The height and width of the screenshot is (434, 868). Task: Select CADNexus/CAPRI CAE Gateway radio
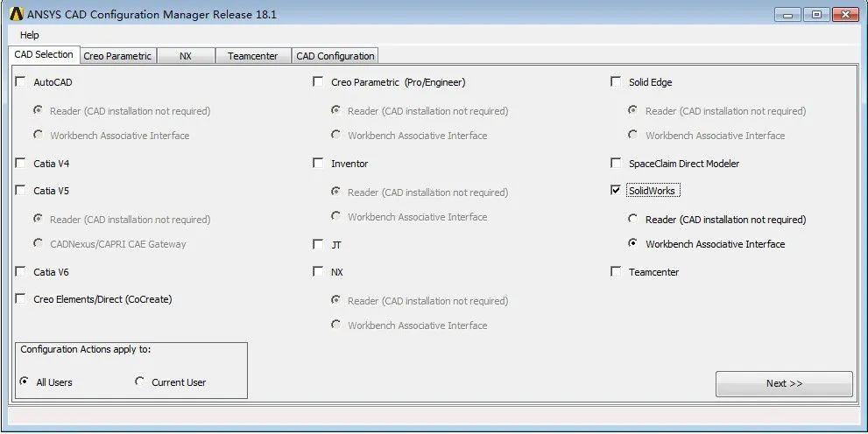tap(38, 242)
